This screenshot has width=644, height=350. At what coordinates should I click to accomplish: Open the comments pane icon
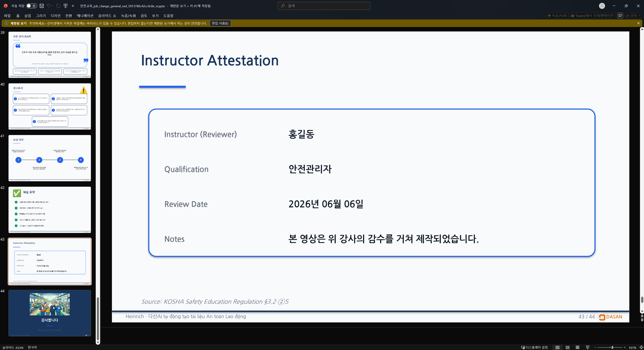tap(620, 15)
